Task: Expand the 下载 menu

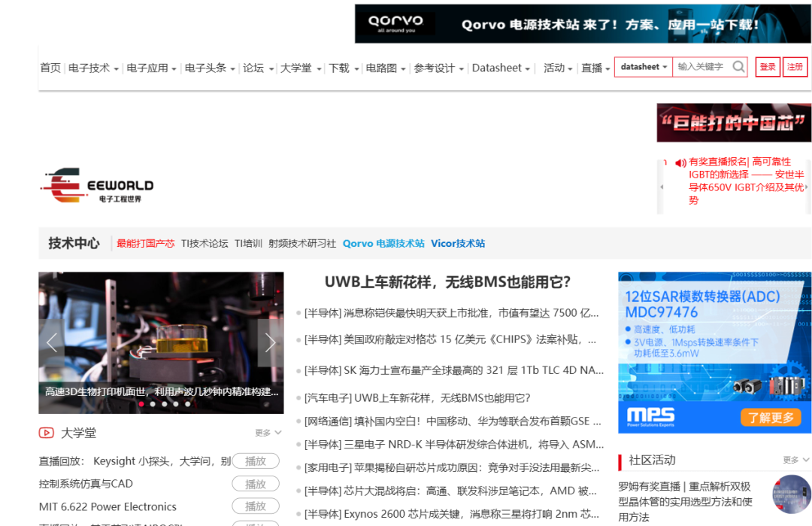Action: pos(344,68)
